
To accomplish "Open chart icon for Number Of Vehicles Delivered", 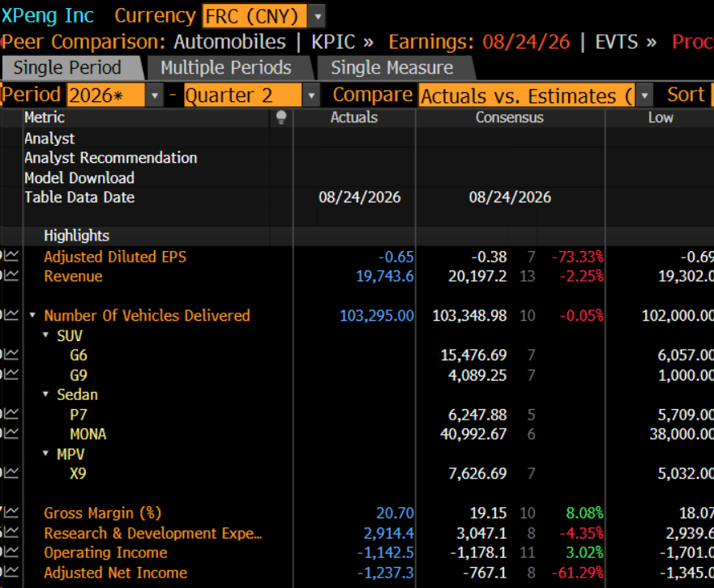I will pos(11,315).
